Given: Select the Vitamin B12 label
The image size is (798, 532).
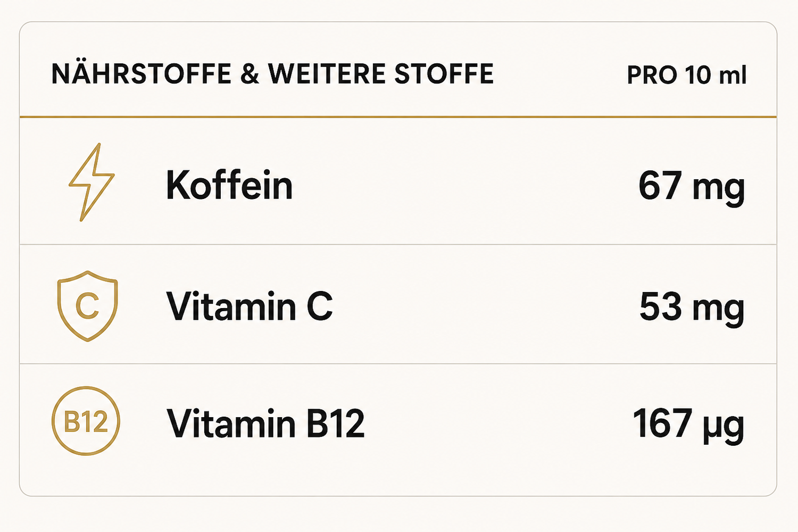Looking at the screenshot, I should point(265,423).
